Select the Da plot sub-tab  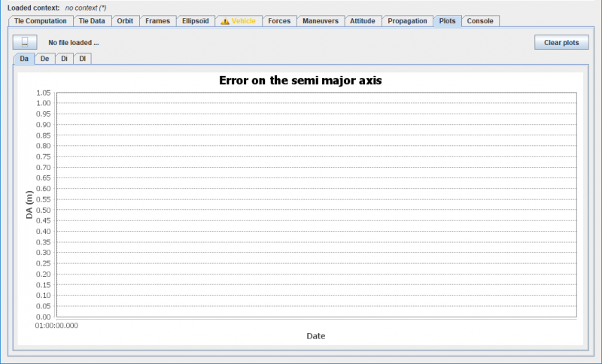pyautogui.click(x=24, y=58)
